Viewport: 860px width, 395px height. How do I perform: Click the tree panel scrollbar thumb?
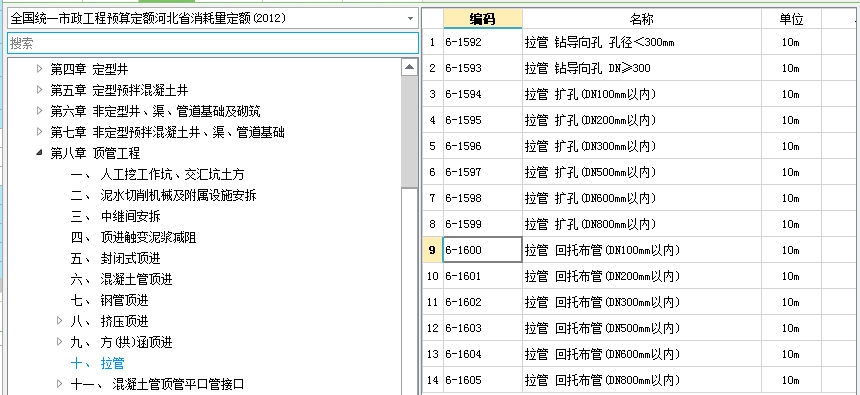pos(409,132)
